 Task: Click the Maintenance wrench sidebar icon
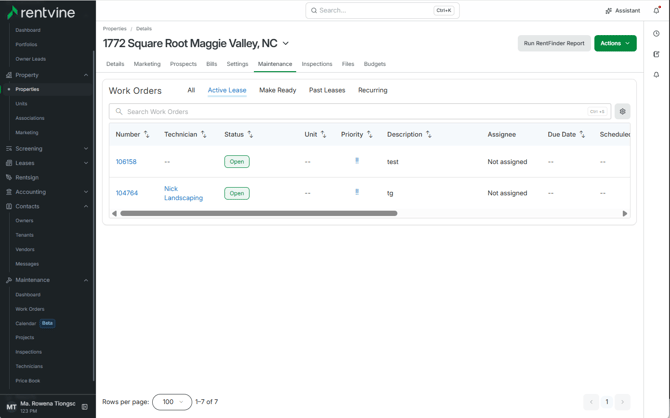pos(9,280)
